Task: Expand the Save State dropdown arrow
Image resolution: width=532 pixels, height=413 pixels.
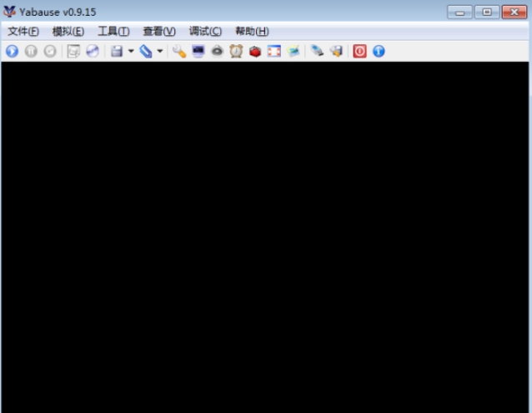Action: click(131, 51)
